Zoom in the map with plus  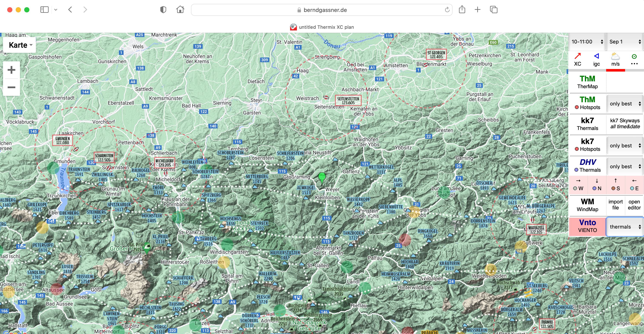11,70
